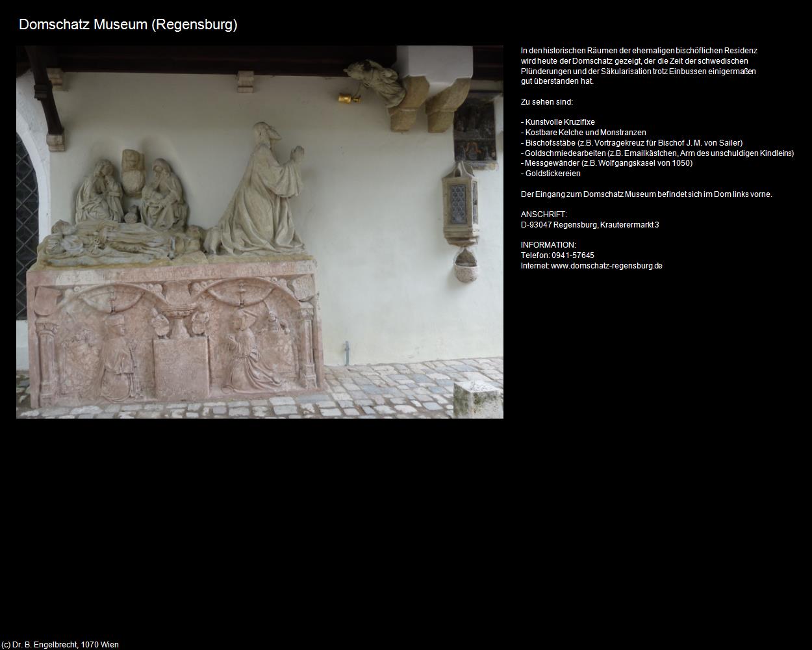Click the line beginning wird heute der Domschatz gezeigt

click(635, 61)
